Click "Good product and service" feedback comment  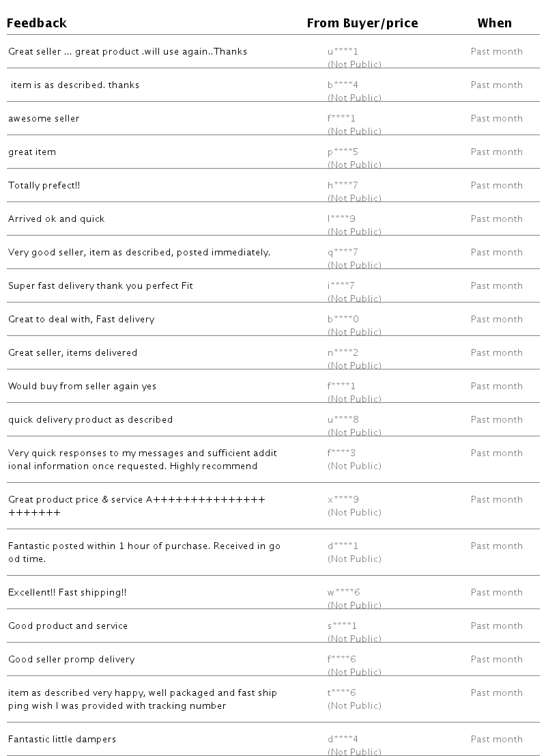(x=68, y=626)
